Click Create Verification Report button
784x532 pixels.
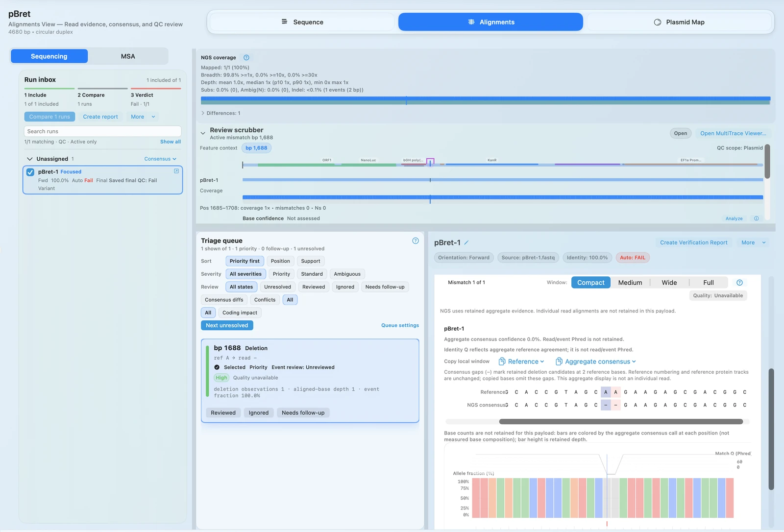pos(693,242)
